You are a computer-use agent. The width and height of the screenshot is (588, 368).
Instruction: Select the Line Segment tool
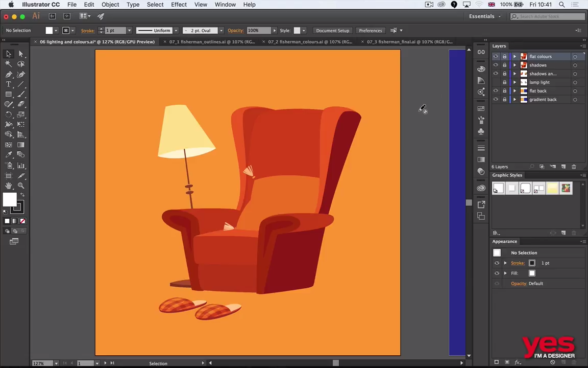[x=21, y=84]
